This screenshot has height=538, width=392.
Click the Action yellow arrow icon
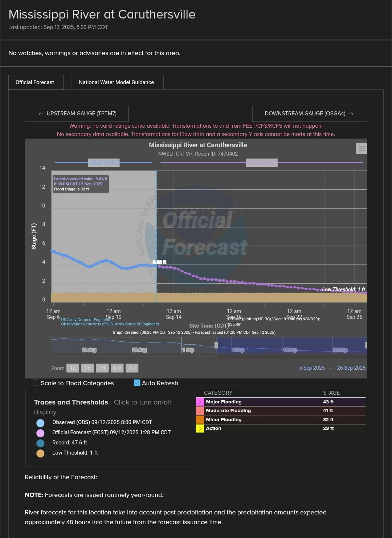[x=200, y=428]
